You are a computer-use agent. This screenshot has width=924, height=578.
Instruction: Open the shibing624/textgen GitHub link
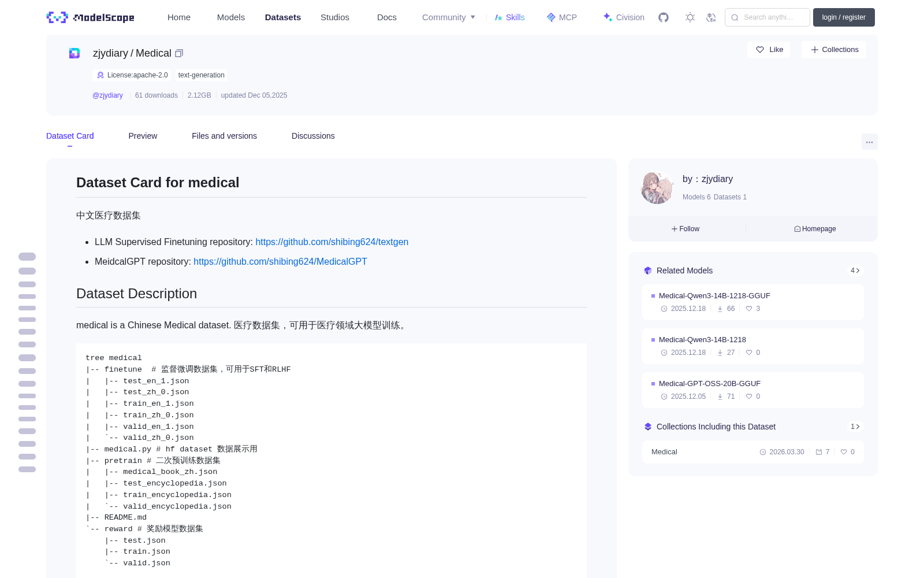click(332, 242)
